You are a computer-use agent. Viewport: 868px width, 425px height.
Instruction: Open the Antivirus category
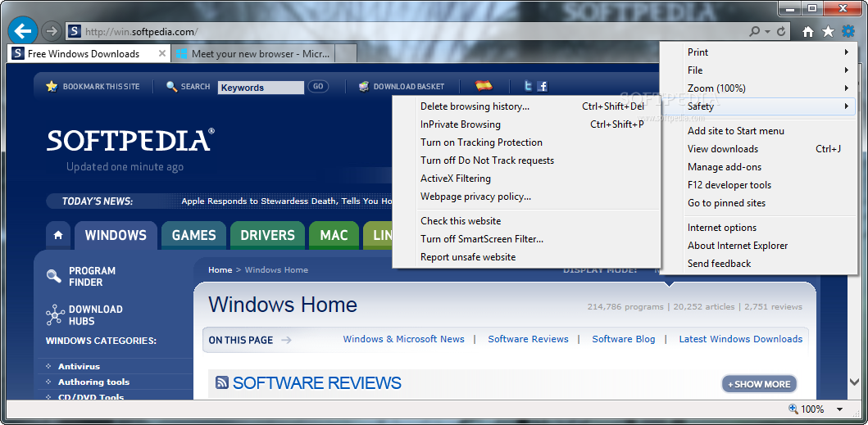(x=80, y=366)
